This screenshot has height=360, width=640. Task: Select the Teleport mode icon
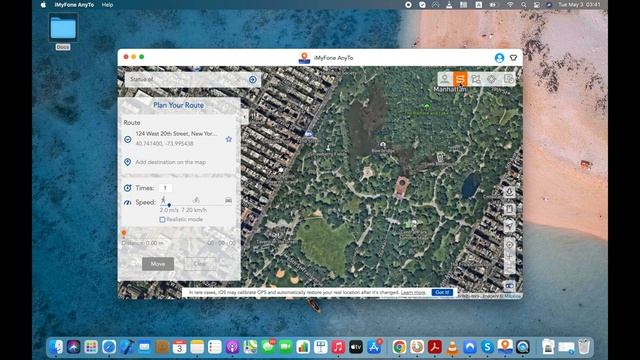tap(444, 79)
